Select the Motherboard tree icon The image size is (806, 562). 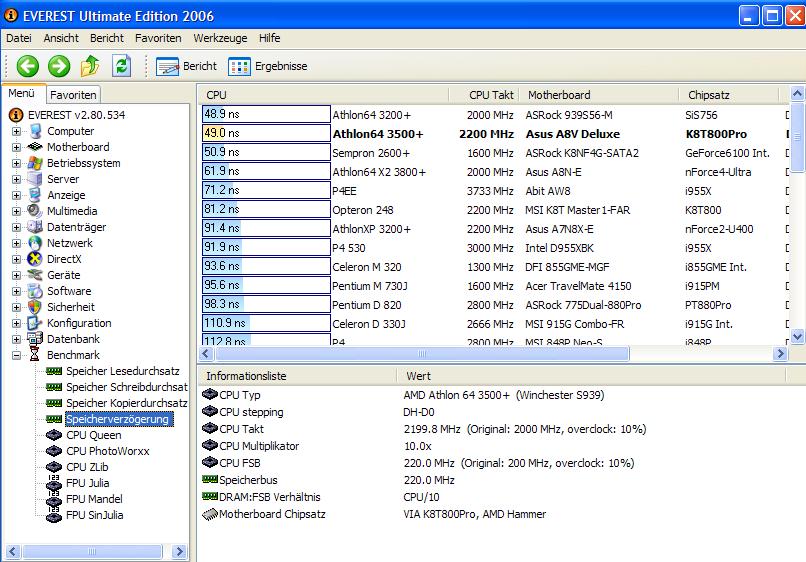(x=35, y=147)
